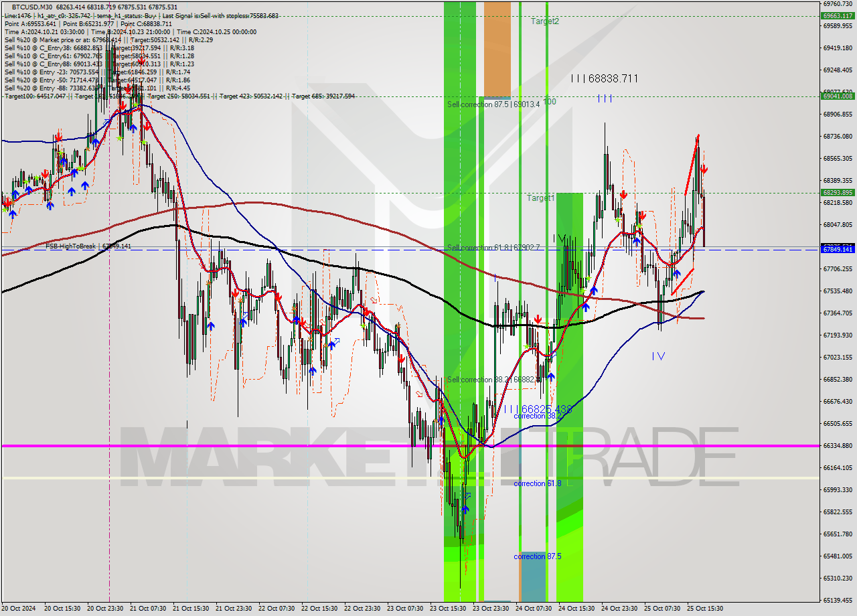This screenshot has width=857, height=616.
Task: Click the blue 67849.141 price tag
Action: (838, 249)
